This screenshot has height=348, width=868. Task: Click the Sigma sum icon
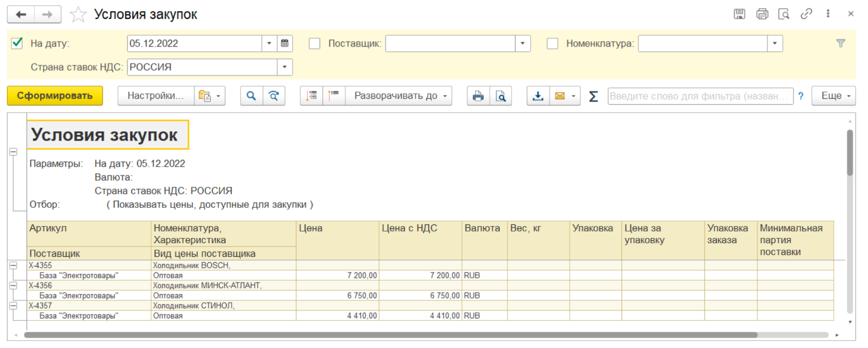[593, 96]
